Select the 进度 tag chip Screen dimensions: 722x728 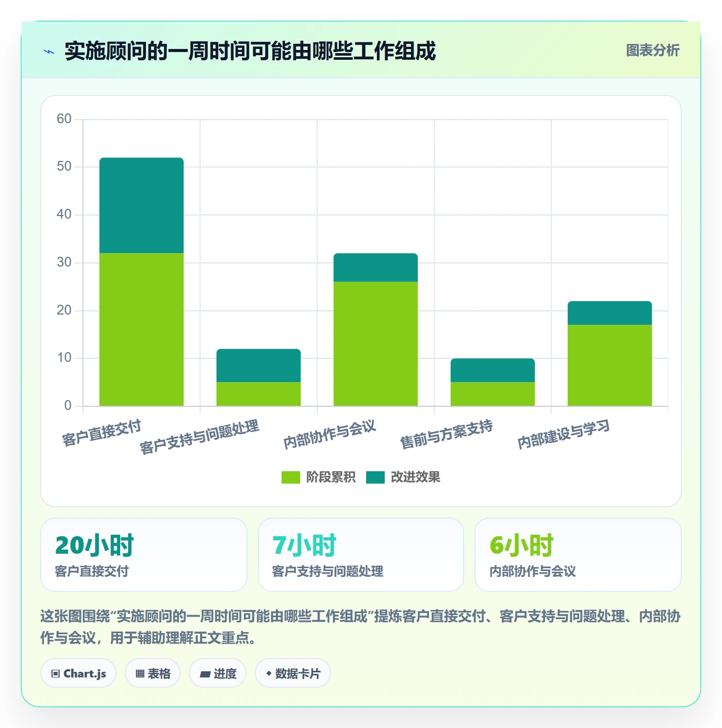pos(218,673)
